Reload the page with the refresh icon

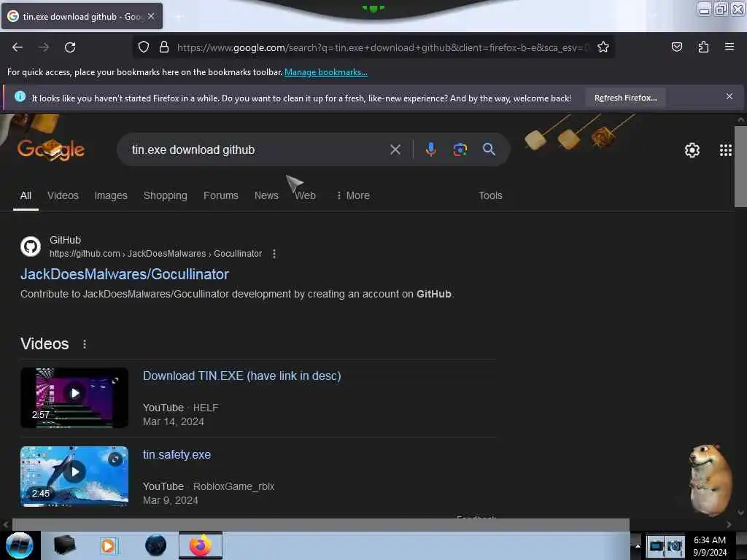(70, 47)
